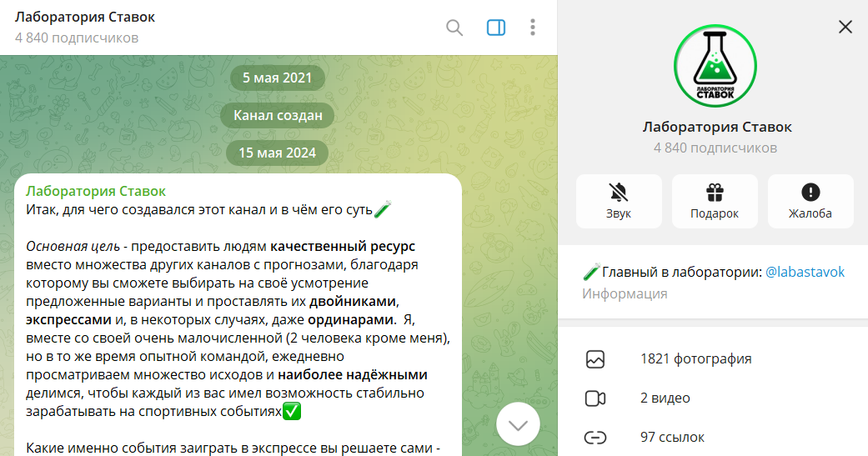Close the channel info panel

[845, 27]
